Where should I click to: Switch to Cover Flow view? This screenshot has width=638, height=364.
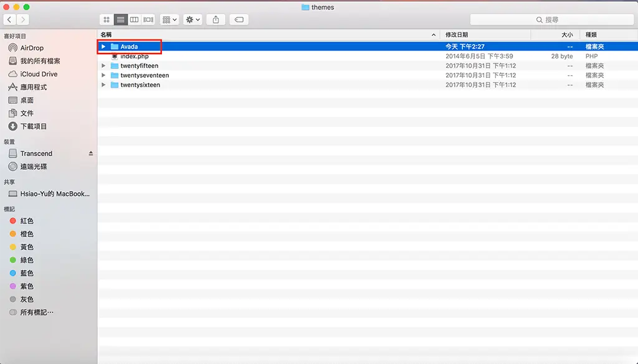[x=148, y=19]
